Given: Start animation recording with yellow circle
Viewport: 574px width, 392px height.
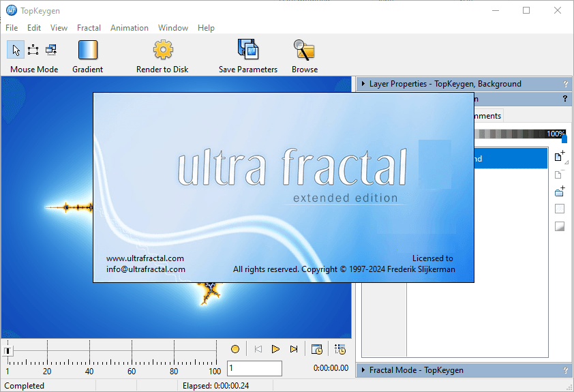Looking at the screenshot, I should 235,349.
